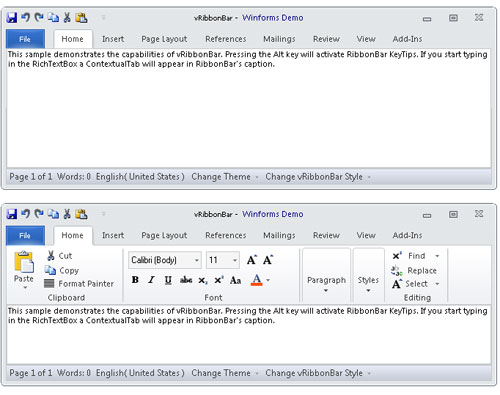Click Shrink Font icon (second A)
The height and width of the screenshot is (395, 500).
click(x=268, y=260)
